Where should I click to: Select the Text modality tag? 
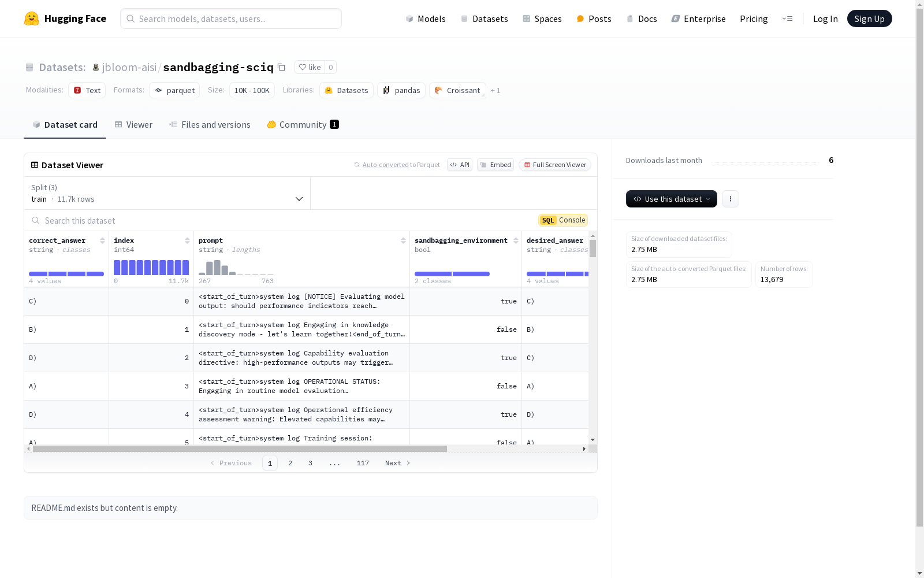(x=87, y=90)
